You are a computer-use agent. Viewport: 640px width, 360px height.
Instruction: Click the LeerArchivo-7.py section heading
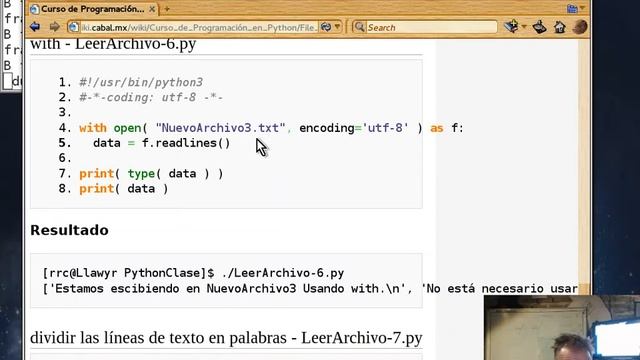point(226,338)
